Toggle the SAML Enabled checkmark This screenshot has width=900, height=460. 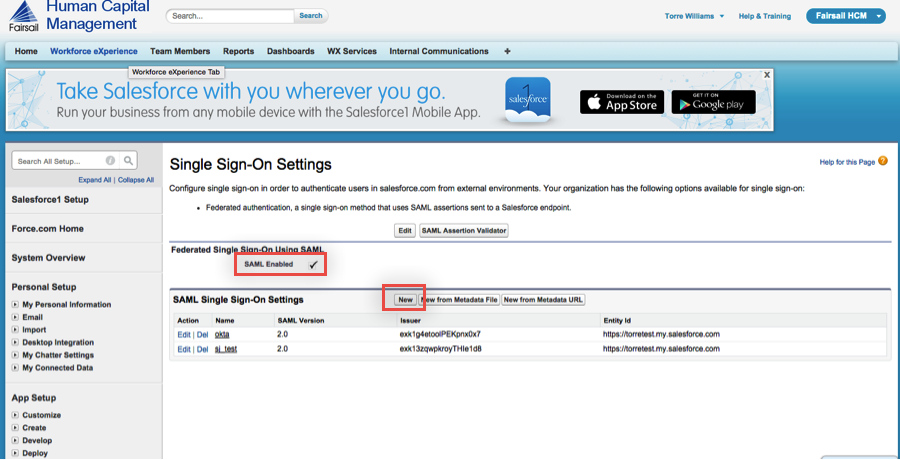click(x=313, y=265)
